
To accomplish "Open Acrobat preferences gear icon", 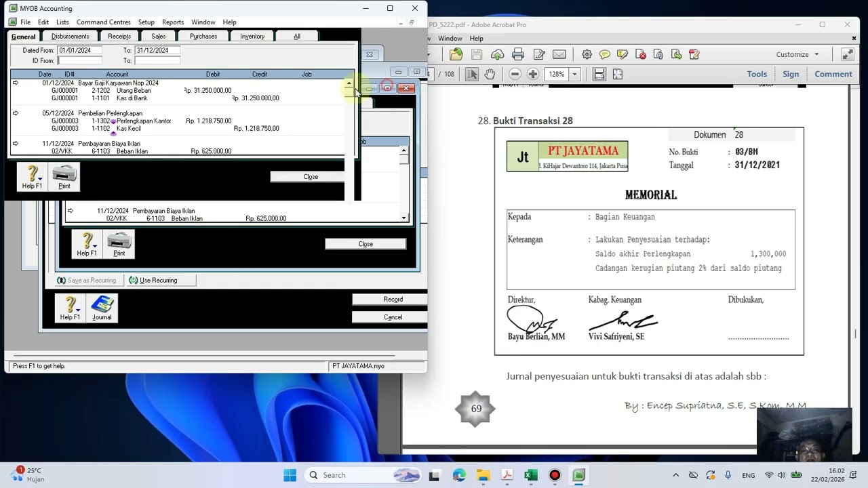I will point(587,54).
